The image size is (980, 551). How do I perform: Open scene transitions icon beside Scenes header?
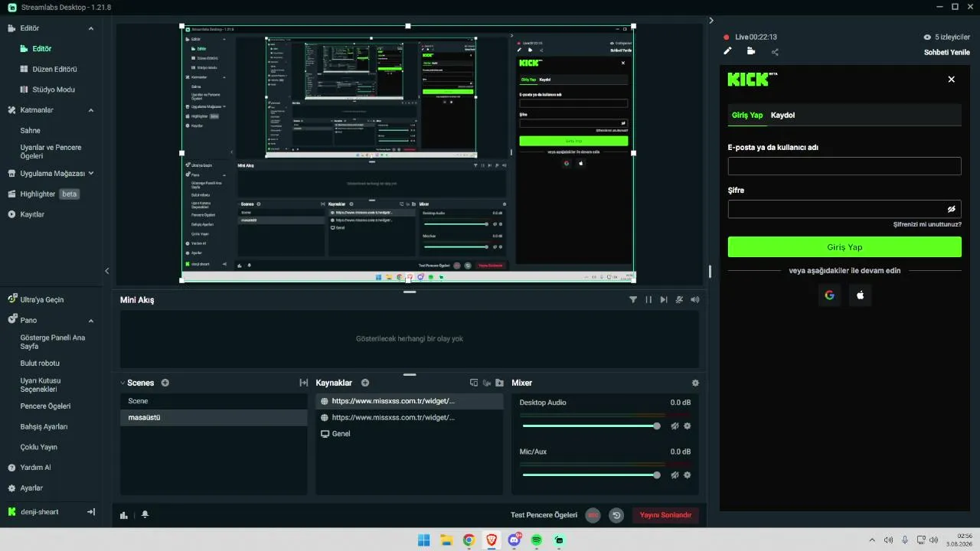(x=303, y=383)
